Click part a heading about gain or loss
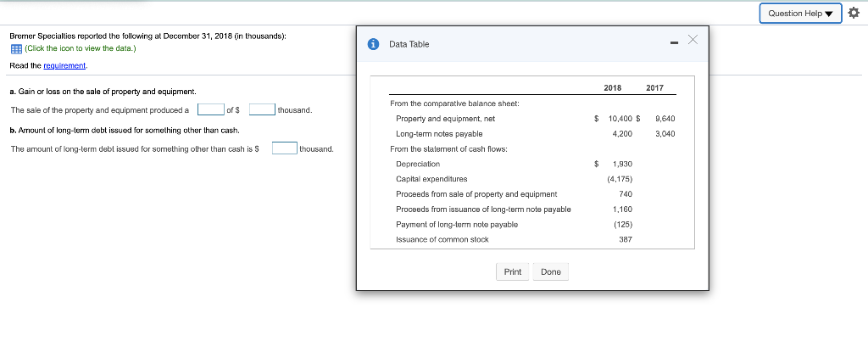 point(103,91)
